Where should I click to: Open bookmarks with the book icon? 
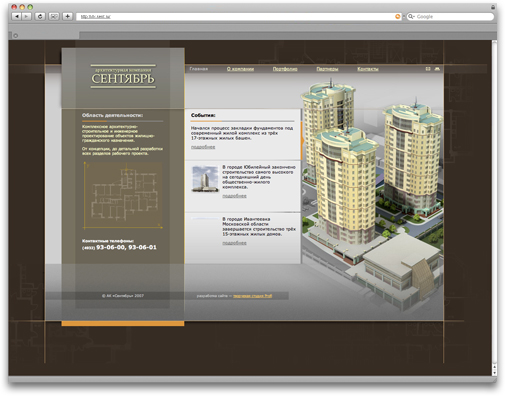[x=54, y=16]
